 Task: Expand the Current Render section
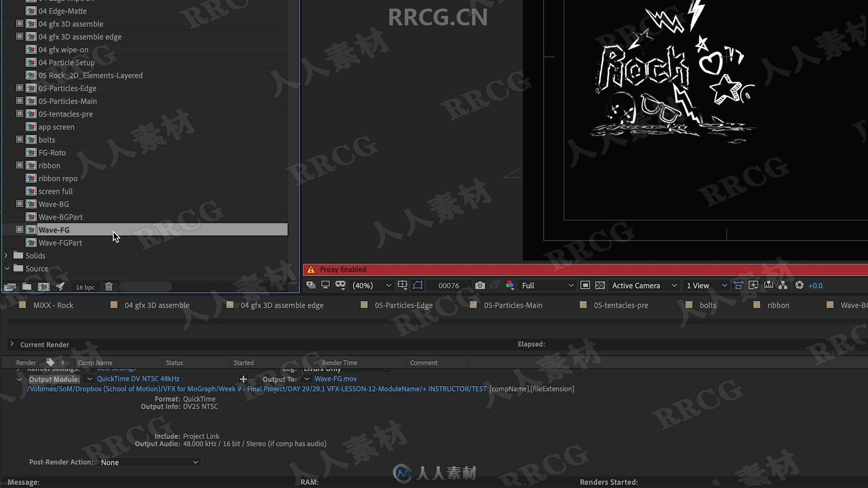click(11, 344)
